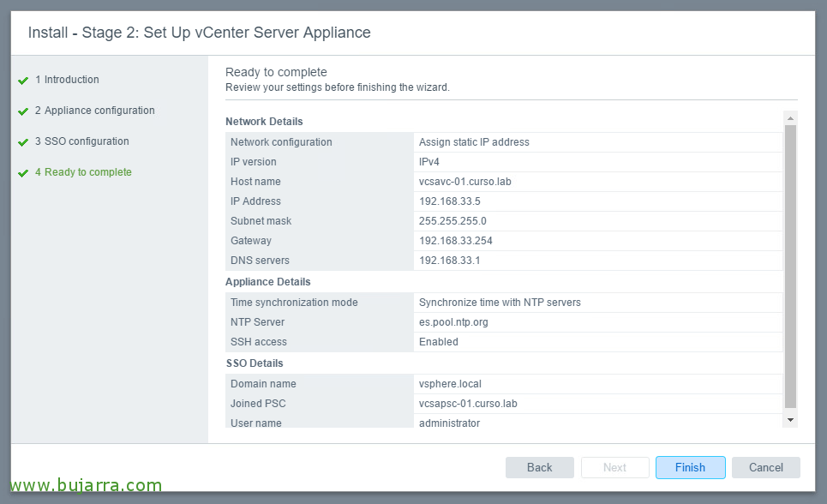Select step 4 Ready to complete
827x504 pixels.
[83, 172]
